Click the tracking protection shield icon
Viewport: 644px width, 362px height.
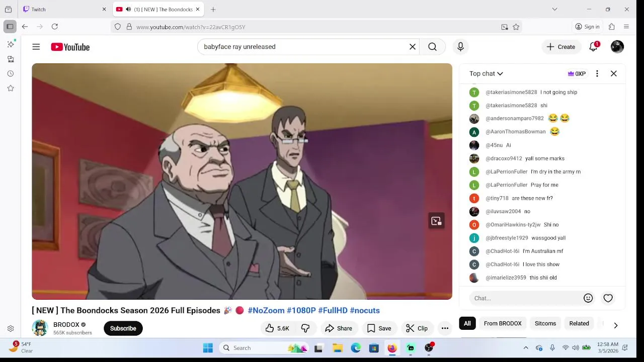pos(118,27)
